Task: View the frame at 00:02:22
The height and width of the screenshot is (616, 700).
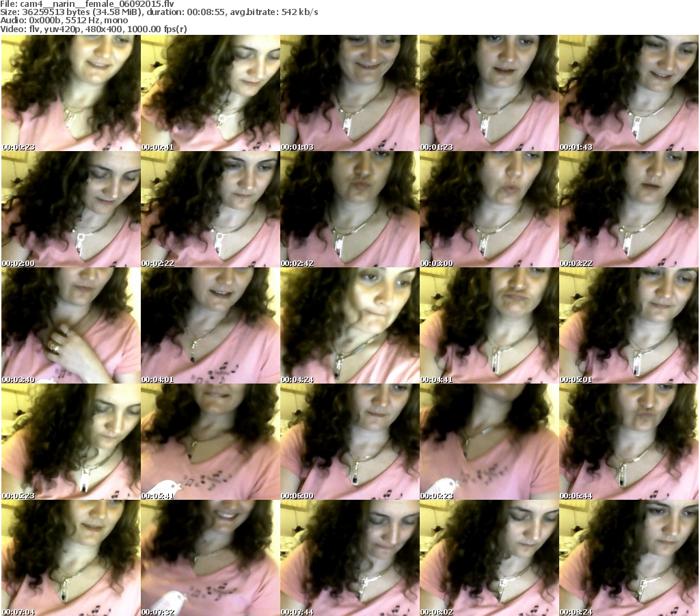Action: tap(211, 209)
